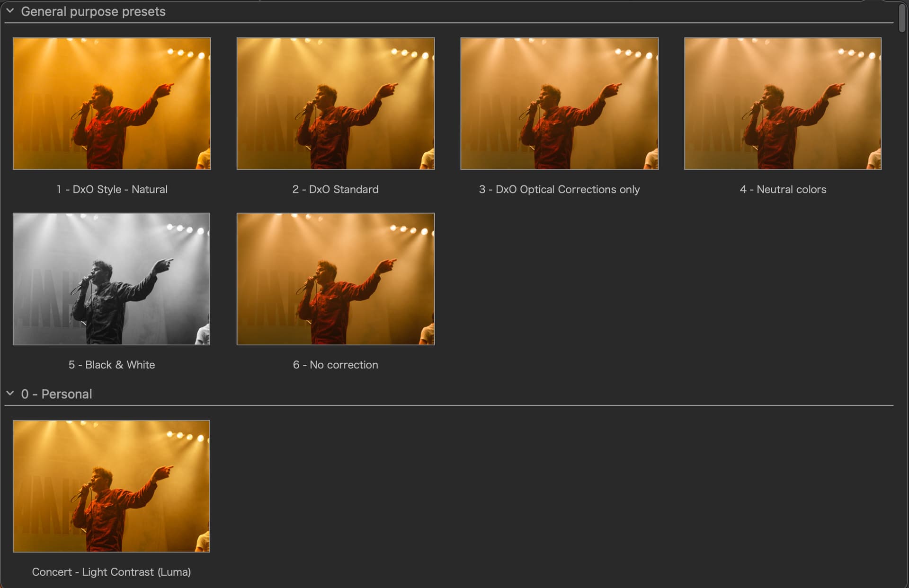Click the '5 - Black & White' label

click(x=112, y=365)
